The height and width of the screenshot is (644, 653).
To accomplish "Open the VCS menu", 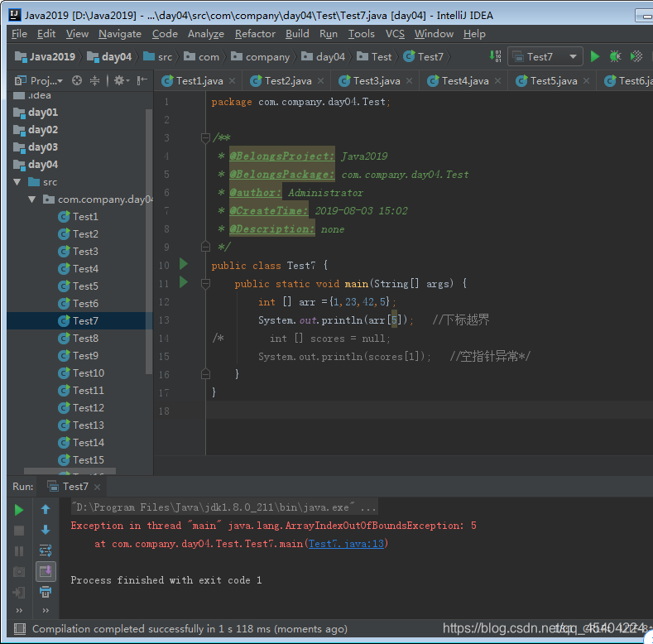I will [x=395, y=34].
